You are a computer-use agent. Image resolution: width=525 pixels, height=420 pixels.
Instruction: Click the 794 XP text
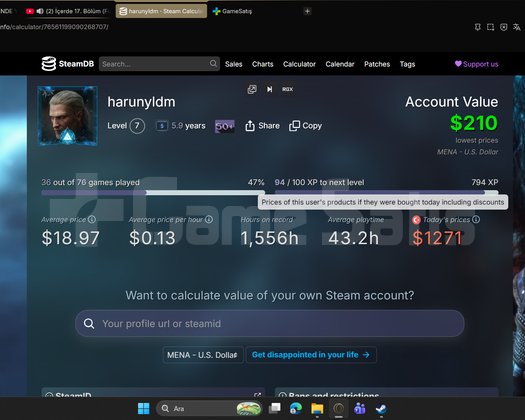pyautogui.click(x=485, y=182)
